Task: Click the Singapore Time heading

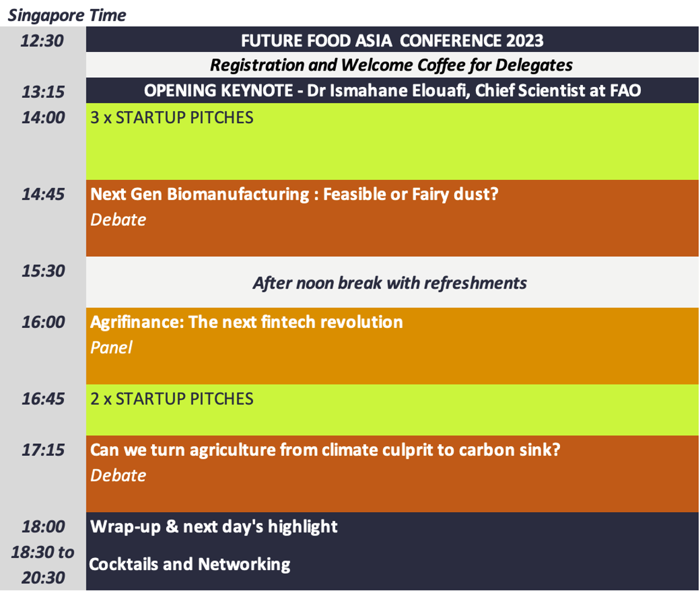Action: [x=67, y=15]
